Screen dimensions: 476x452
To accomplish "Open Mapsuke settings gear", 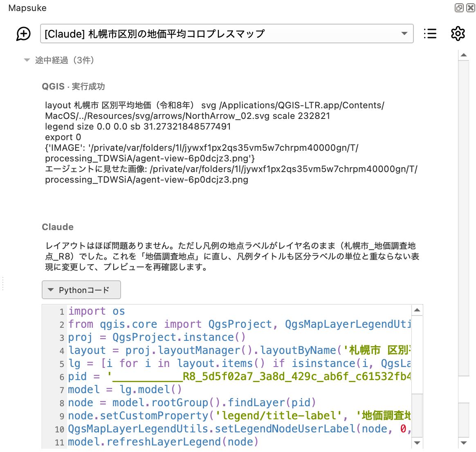I will [458, 34].
